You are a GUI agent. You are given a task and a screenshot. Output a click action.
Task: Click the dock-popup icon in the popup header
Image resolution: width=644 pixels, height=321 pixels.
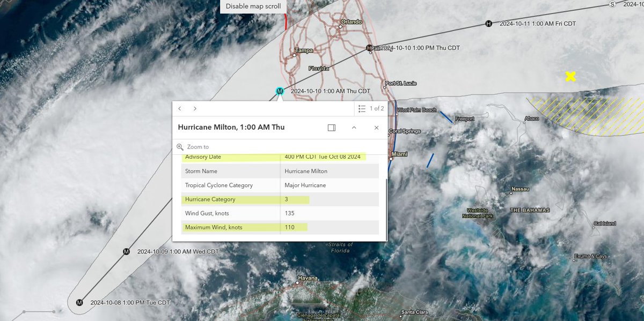point(331,128)
